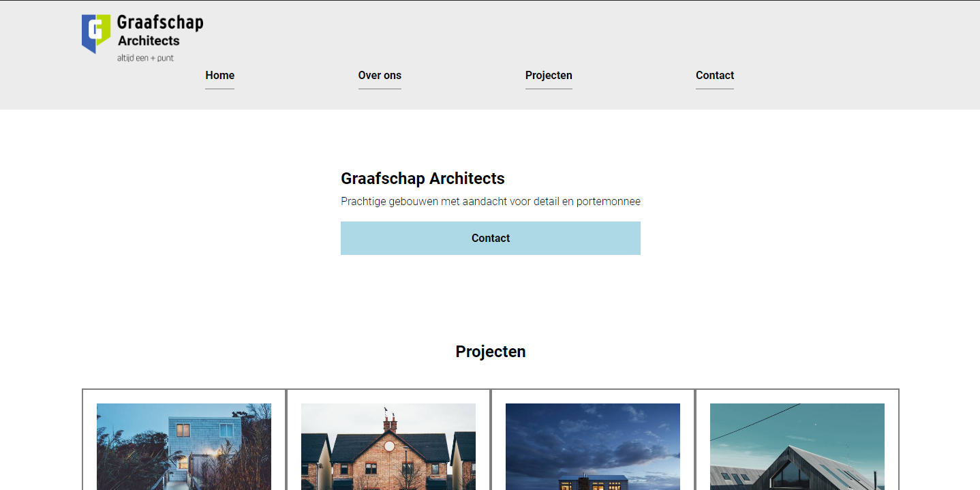Click the light blue Contact button
This screenshot has width=980, height=490.
(x=491, y=238)
